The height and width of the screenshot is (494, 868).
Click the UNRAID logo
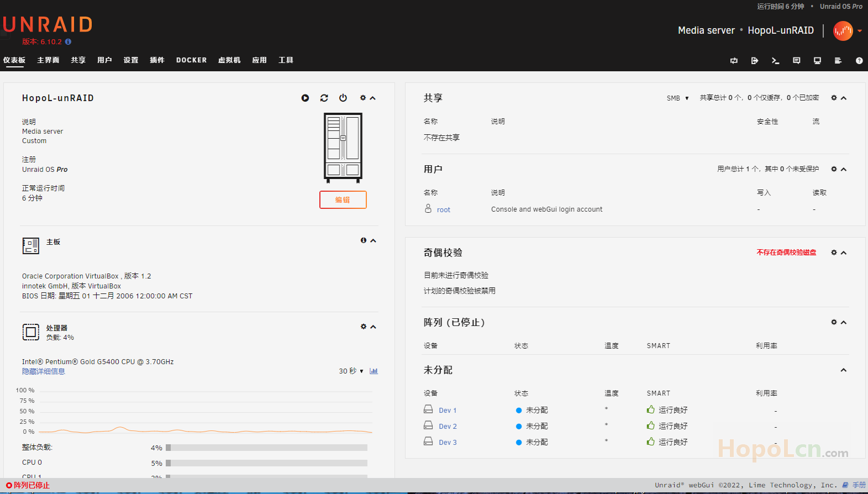tap(48, 25)
